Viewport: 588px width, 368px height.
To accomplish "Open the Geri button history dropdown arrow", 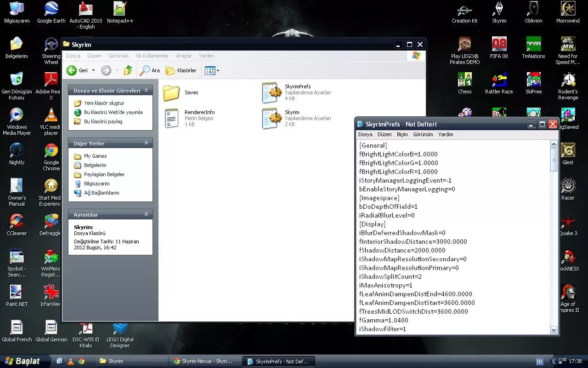I will 93,70.
